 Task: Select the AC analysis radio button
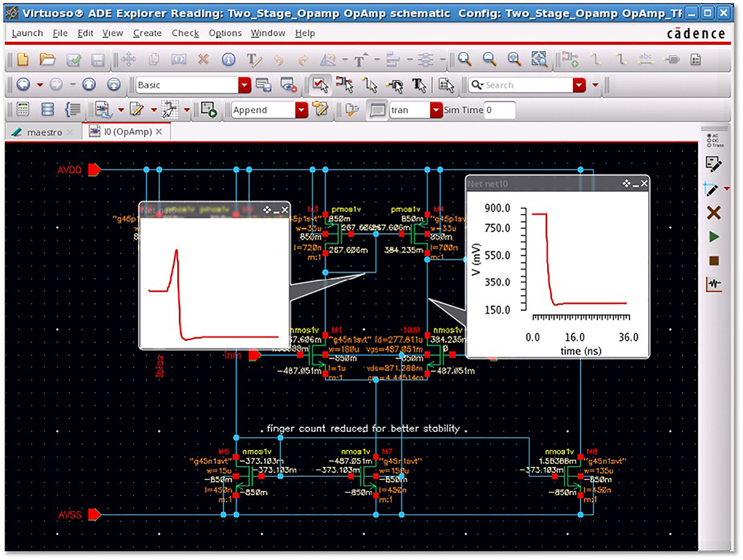click(x=709, y=136)
